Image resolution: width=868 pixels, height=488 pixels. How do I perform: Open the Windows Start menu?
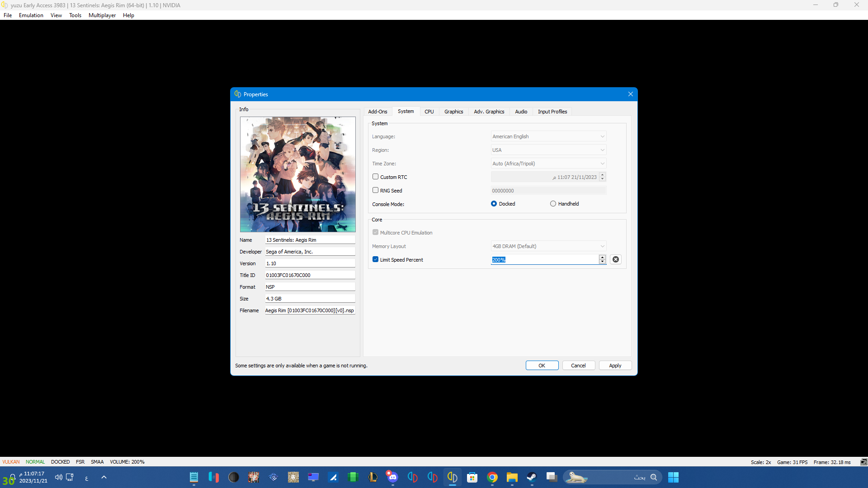(x=673, y=477)
